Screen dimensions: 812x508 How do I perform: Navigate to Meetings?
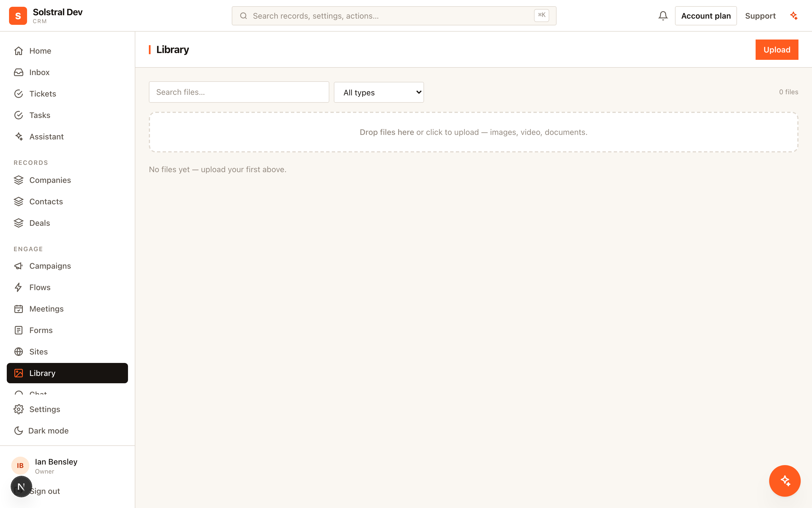click(x=67, y=309)
